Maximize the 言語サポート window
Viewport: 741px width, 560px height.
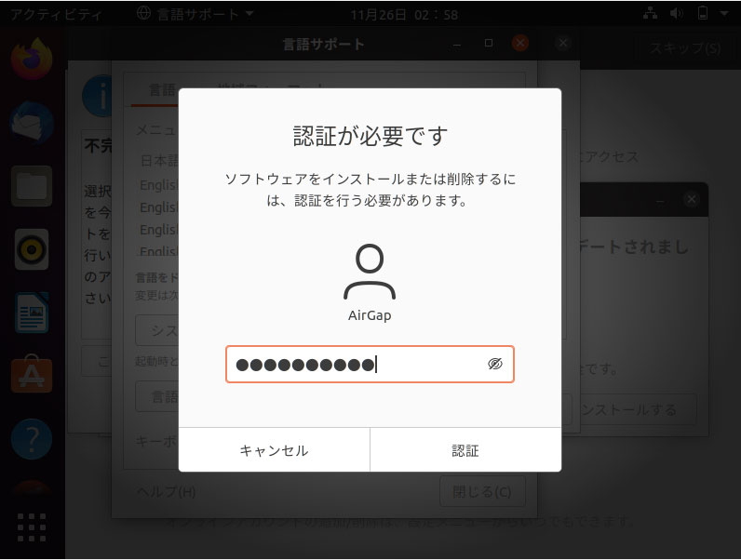(x=489, y=43)
